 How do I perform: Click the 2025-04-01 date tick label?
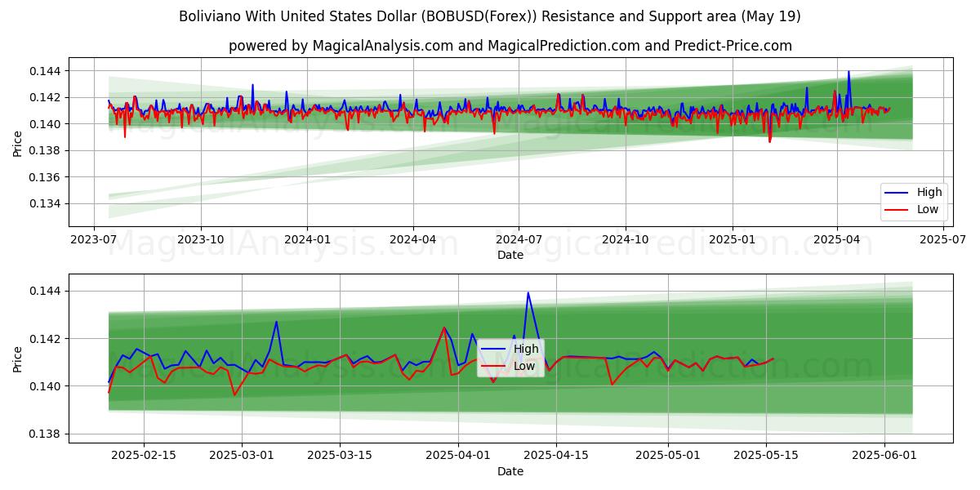point(458,456)
